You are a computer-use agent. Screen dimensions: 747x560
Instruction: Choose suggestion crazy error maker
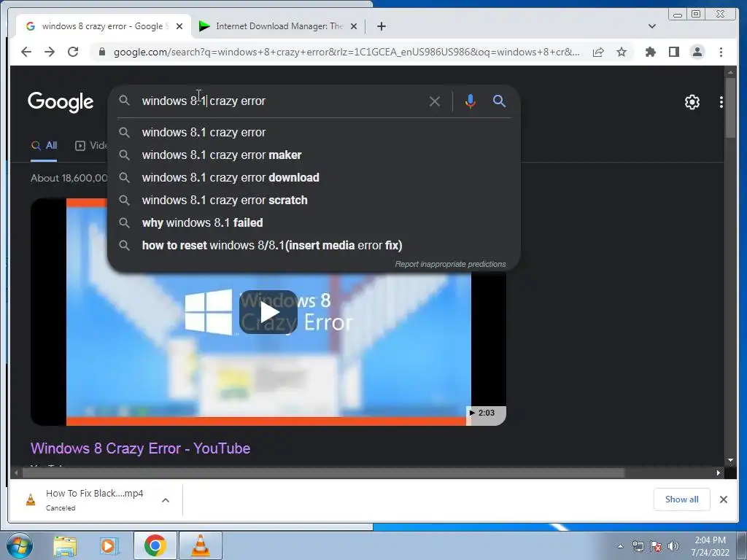point(314,155)
